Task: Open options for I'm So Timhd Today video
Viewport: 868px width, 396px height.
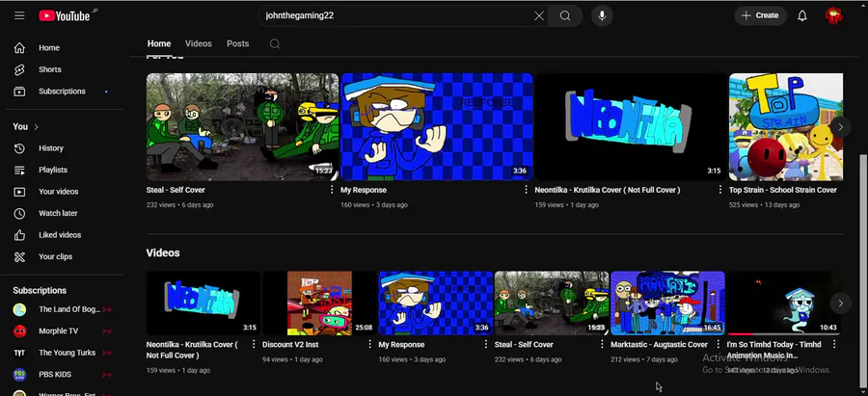Action: (833, 344)
